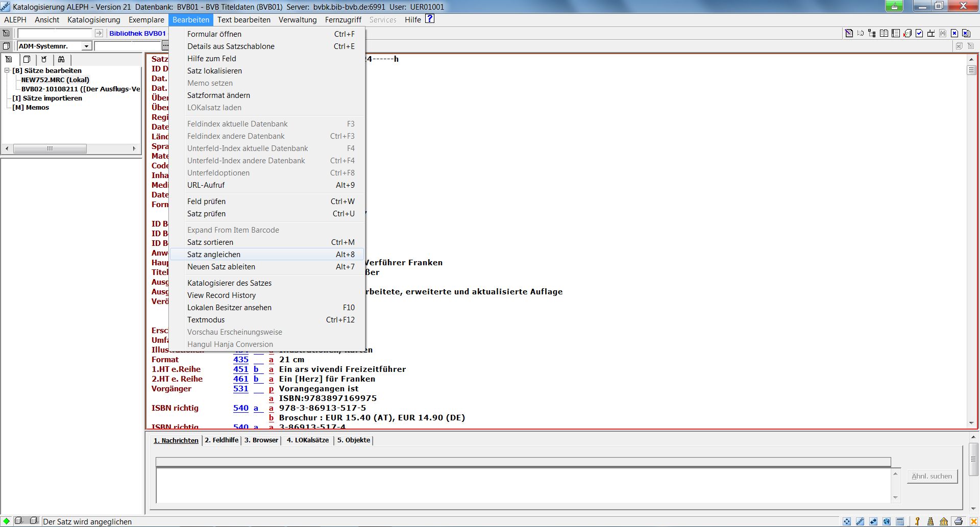Collapse the [B] Sätze bearbeiten tree node
The height and width of the screenshot is (527, 980).
[7, 70]
